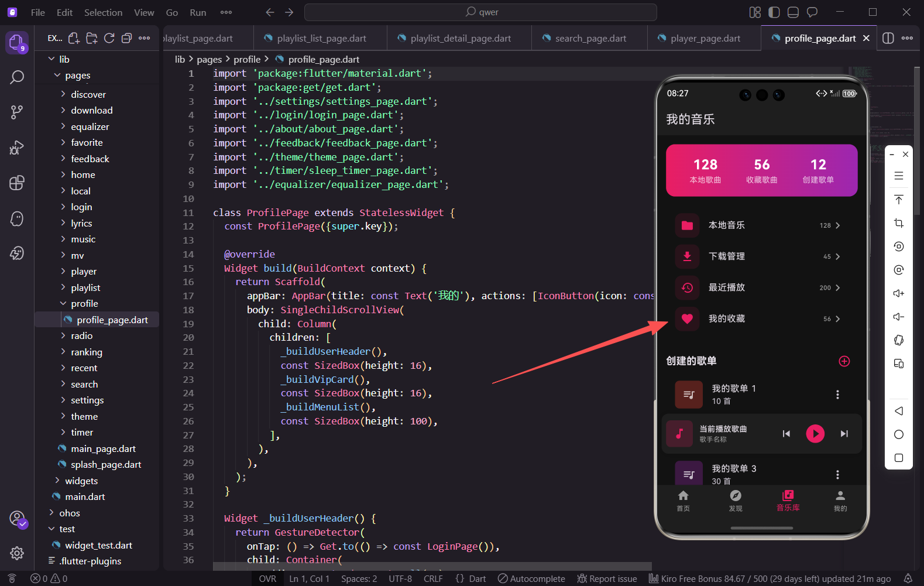Click the horizontal editor scrollbar
The width and height of the screenshot is (924, 586).
(432, 566)
